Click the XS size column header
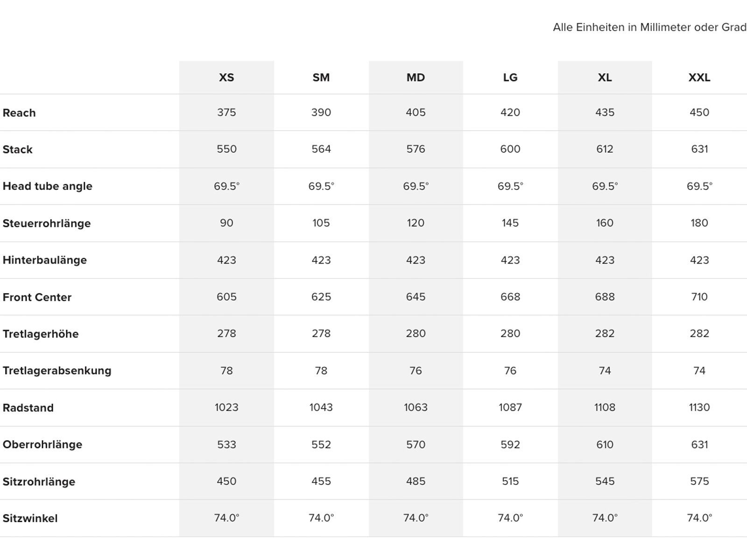 pos(226,77)
